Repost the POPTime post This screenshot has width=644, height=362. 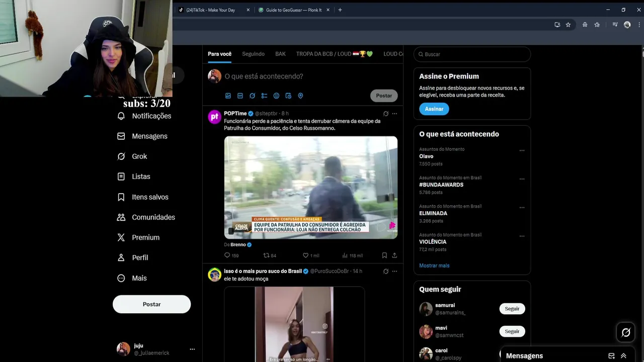[270, 255]
